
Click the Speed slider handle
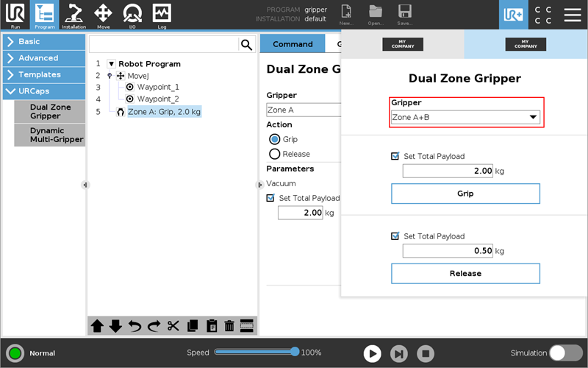click(295, 352)
